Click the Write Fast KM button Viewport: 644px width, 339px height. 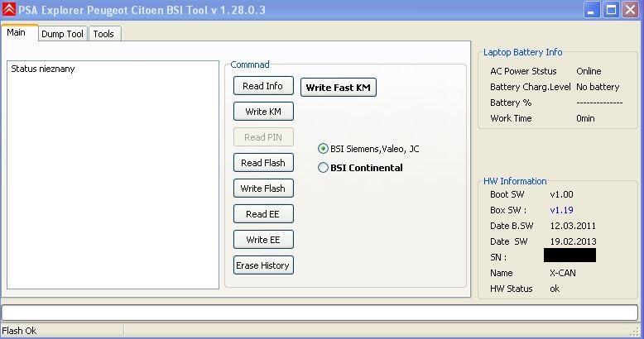click(338, 88)
